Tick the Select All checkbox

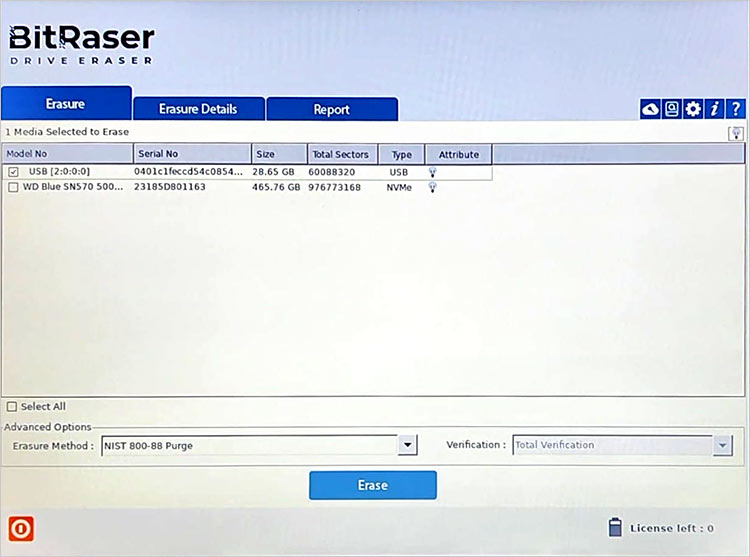12,407
